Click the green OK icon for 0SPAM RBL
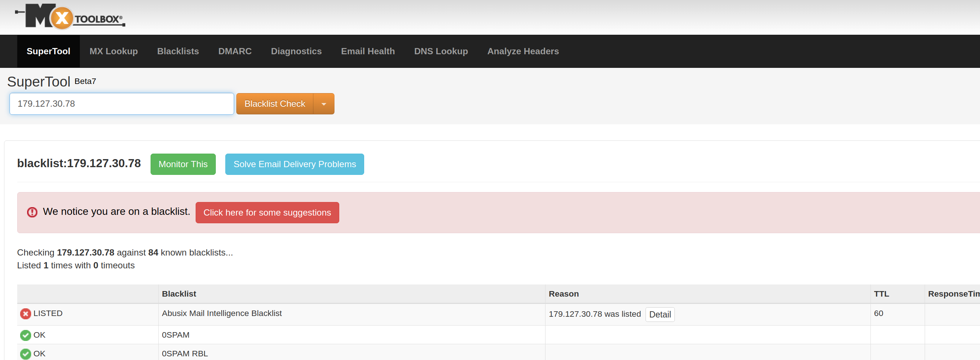This screenshot has height=360, width=980. pyautogui.click(x=26, y=354)
